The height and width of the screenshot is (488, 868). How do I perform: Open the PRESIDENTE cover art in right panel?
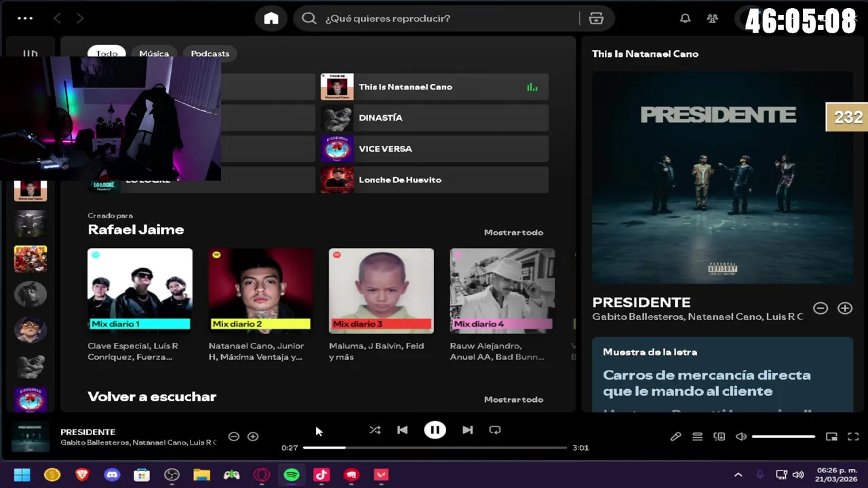722,178
